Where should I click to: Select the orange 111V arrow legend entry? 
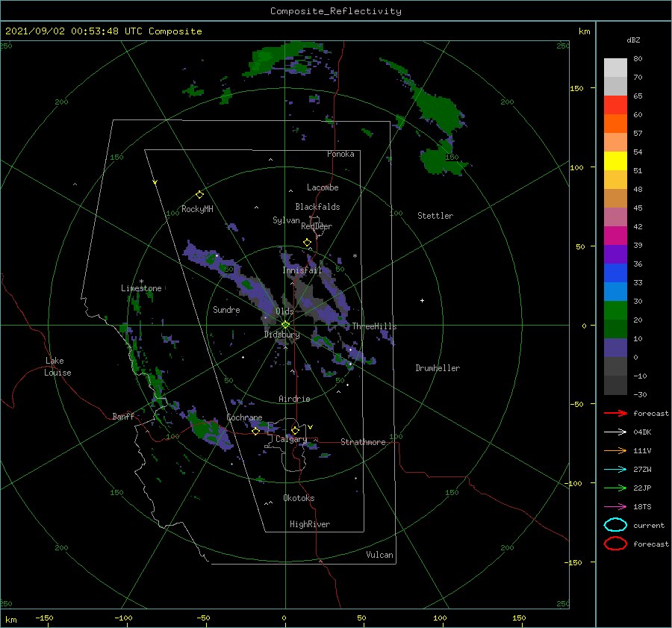click(x=615, y=450)
